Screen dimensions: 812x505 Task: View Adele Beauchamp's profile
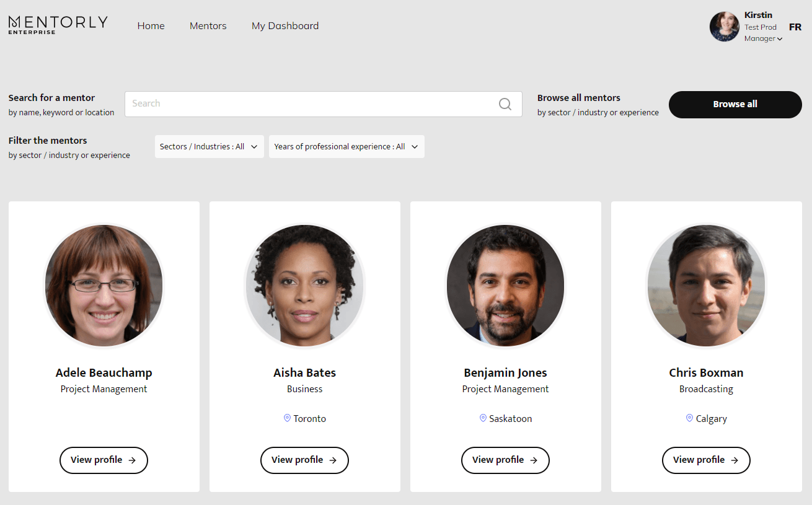point(104,460)
